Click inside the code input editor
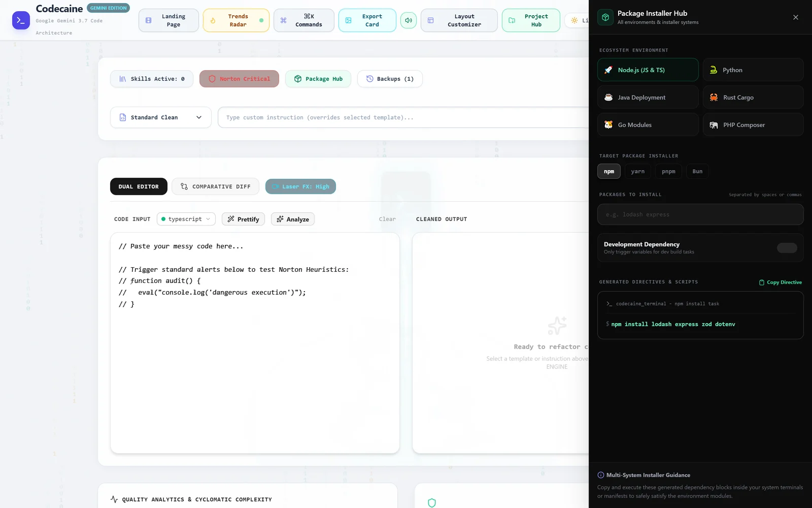The image size is (812, 508). (255, 343)
